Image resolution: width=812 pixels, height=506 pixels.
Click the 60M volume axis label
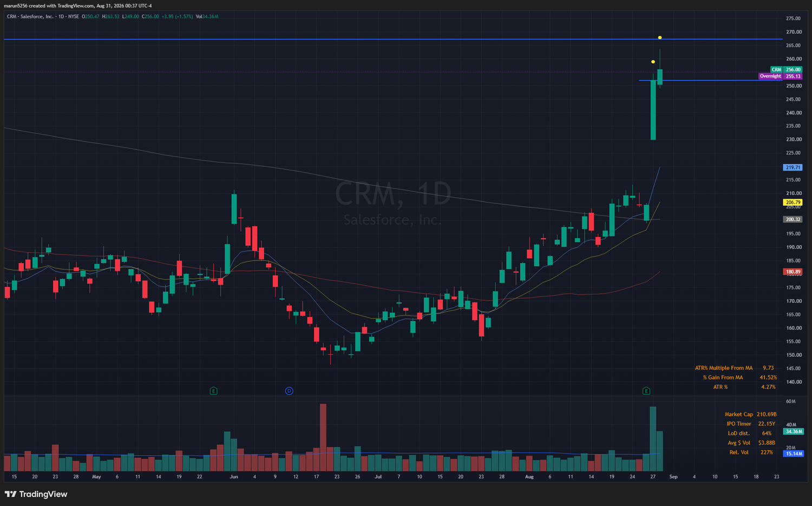pos(791,402)
